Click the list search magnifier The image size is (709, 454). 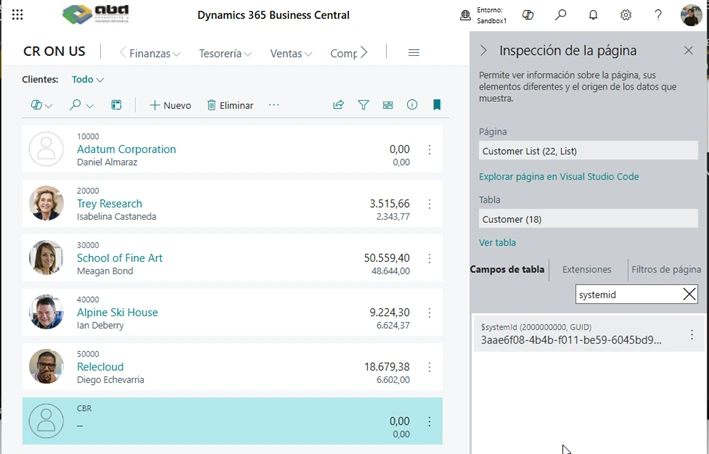75,105
